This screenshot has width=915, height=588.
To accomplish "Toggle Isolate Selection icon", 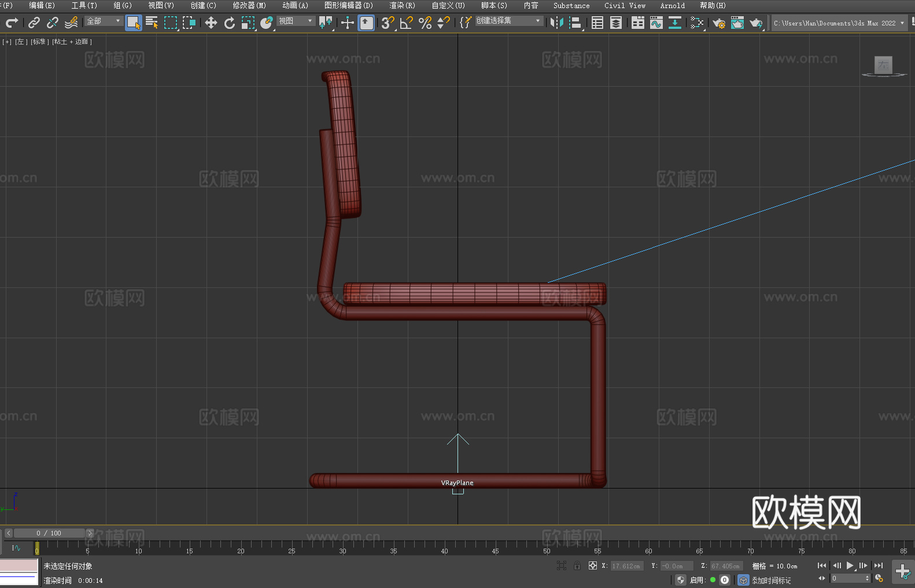I will pyautogui.click(x=561, y=565).
